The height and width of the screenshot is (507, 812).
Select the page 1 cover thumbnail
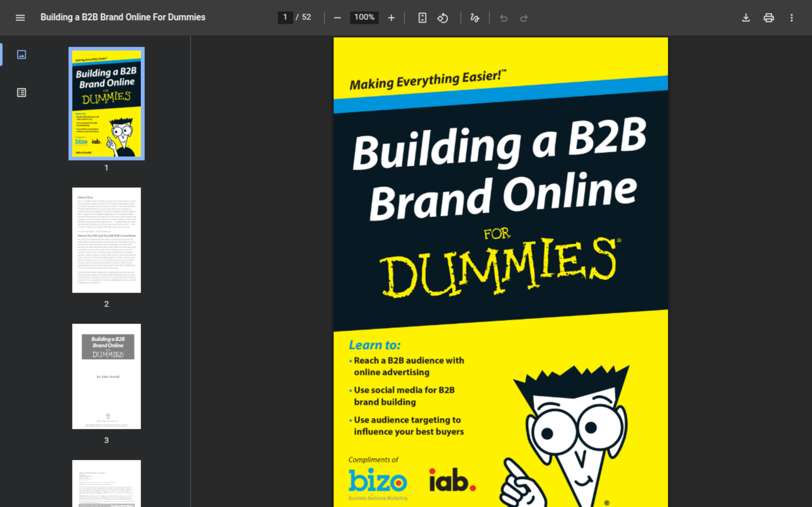[106, 103]
